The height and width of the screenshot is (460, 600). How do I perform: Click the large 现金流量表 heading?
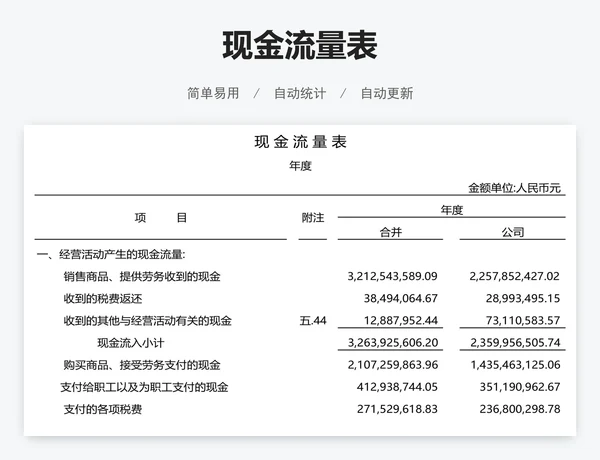coord(300,46)
